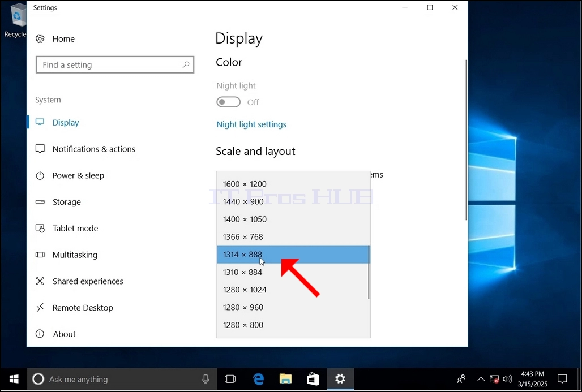This screenshot has height=392, width=582.
Task: Select resolution 1280 × 960
Action: click(293, 307)
